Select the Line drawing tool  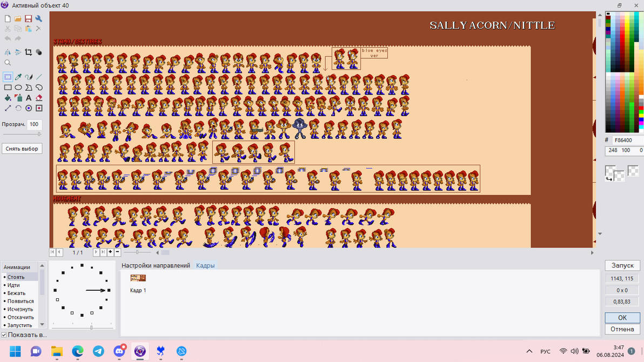[x=38, y=77]
